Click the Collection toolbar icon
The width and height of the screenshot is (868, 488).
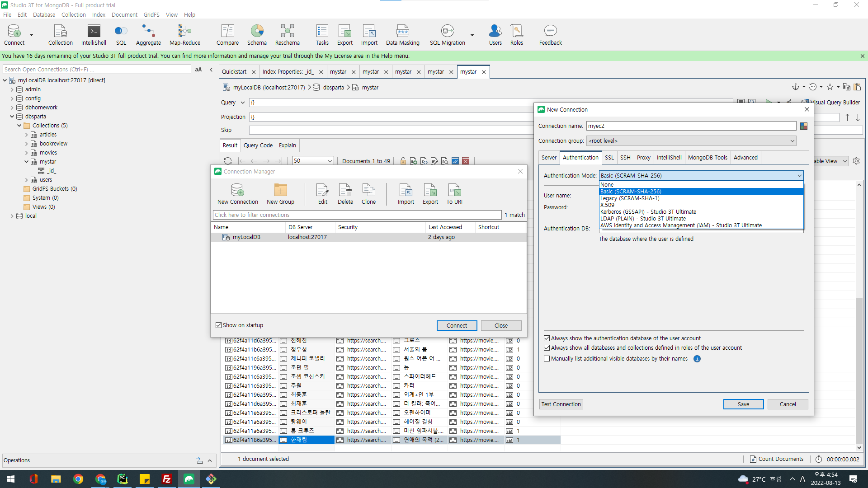click(x=60, y=35)
